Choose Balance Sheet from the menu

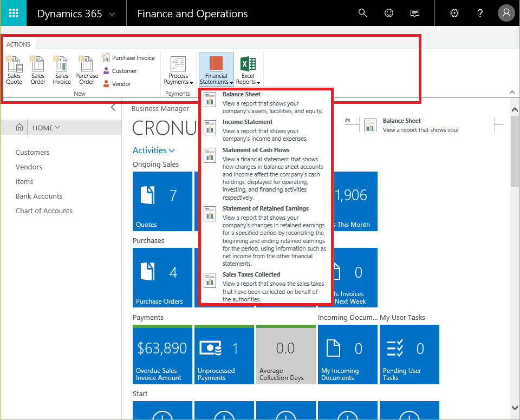tap(265, 102)
